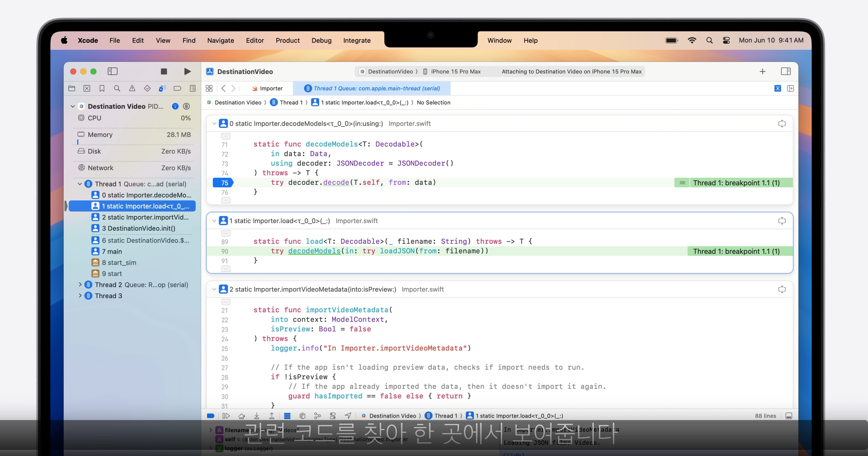Click the Stop button in toolbar
The height and width of the screenshot is (456, 868).
[164, 71]
